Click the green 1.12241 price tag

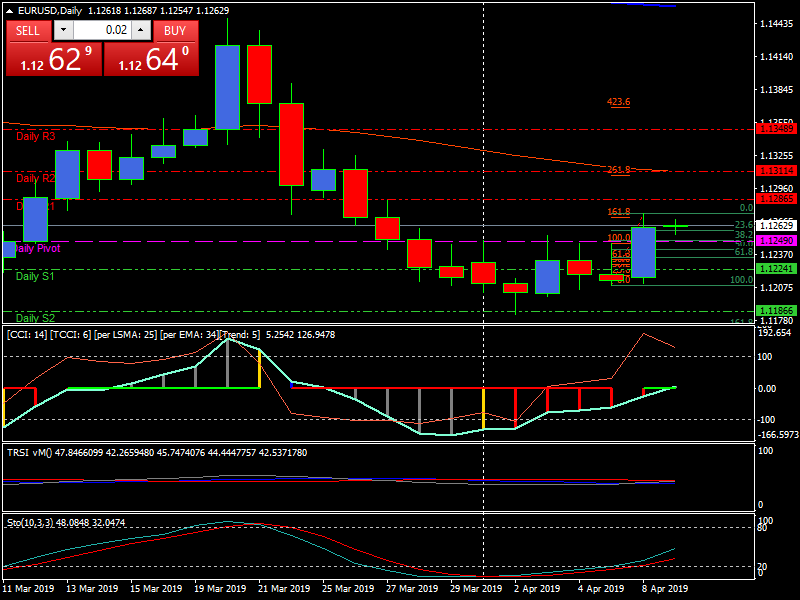point(777,269)
